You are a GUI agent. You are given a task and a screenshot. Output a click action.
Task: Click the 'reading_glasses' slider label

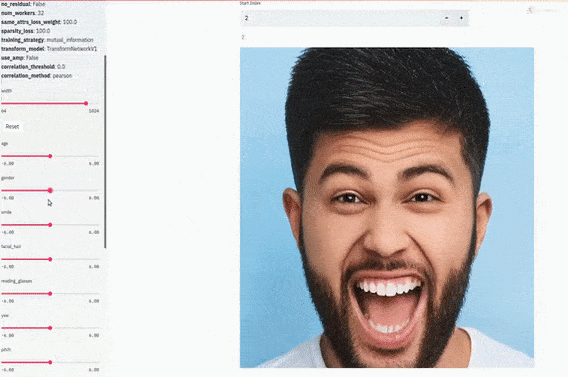pos(16,281)
